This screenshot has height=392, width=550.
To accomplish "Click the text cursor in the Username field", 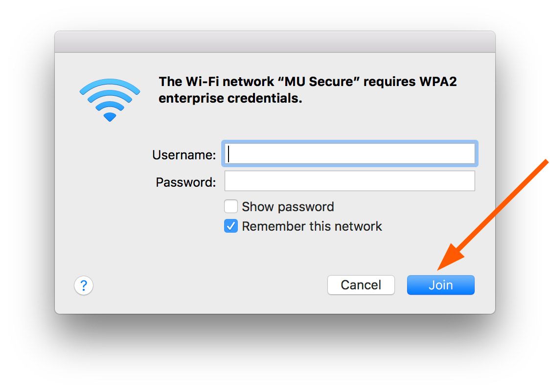I will tap(229, 154).
